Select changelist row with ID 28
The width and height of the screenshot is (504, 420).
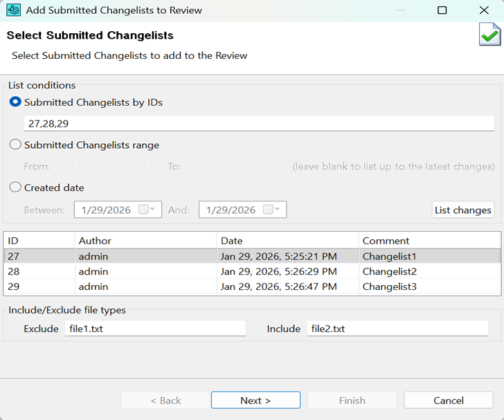point(252,271)
